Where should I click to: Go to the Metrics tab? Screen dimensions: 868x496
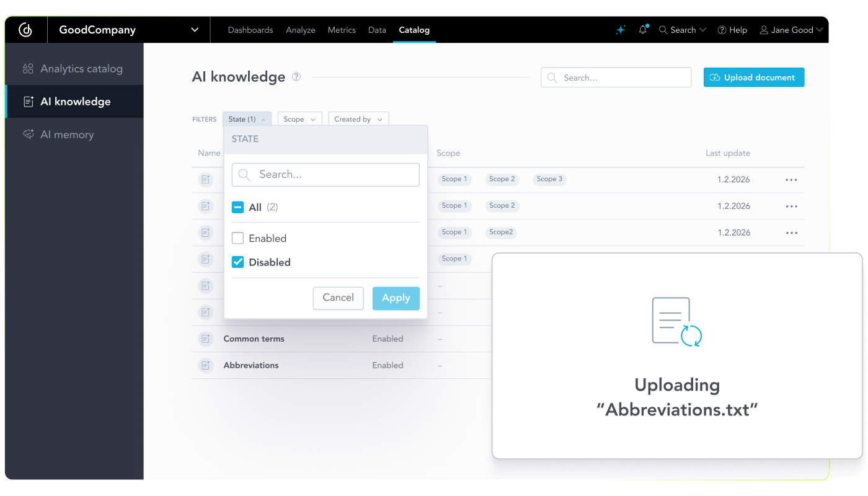point(342,30)
